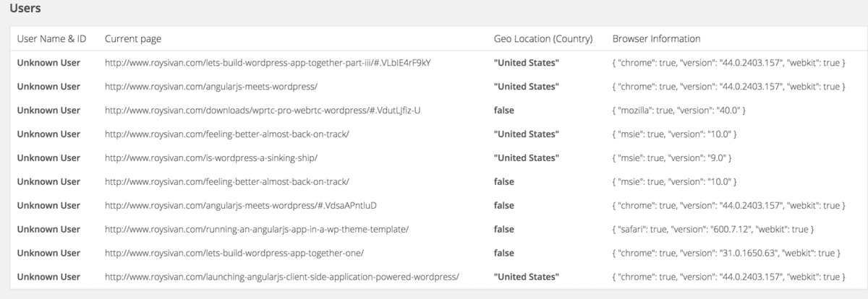Image resolution: width=868 pixels, height=299 pixels.
Task: Click "United States" in the is-wordpress-a-sinking-ship row
Action: [527, 158]
